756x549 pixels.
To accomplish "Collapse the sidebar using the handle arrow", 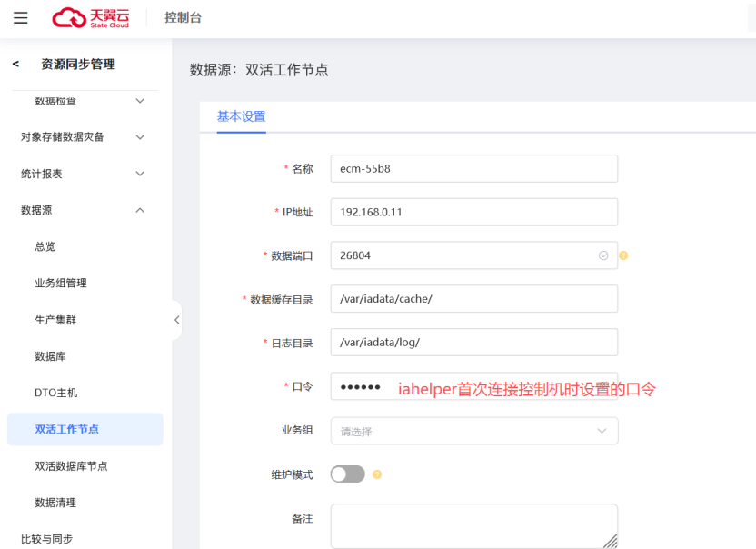I will coord(176,320).
